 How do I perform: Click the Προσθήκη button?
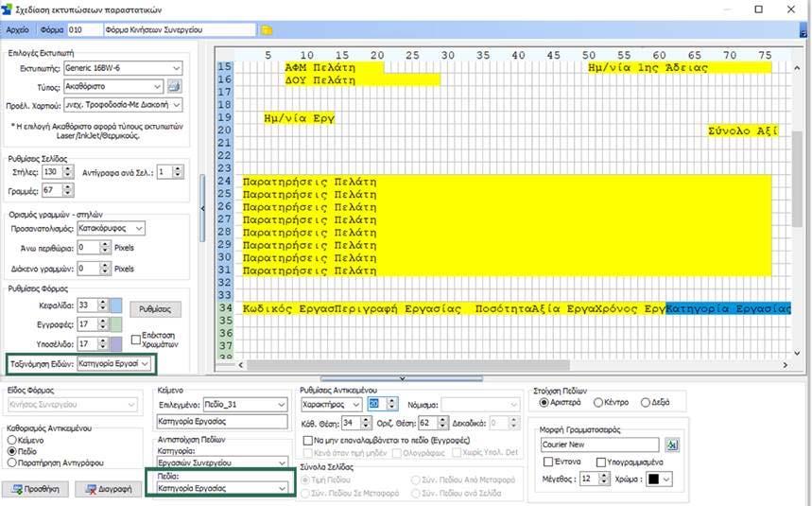coord(35,489)
